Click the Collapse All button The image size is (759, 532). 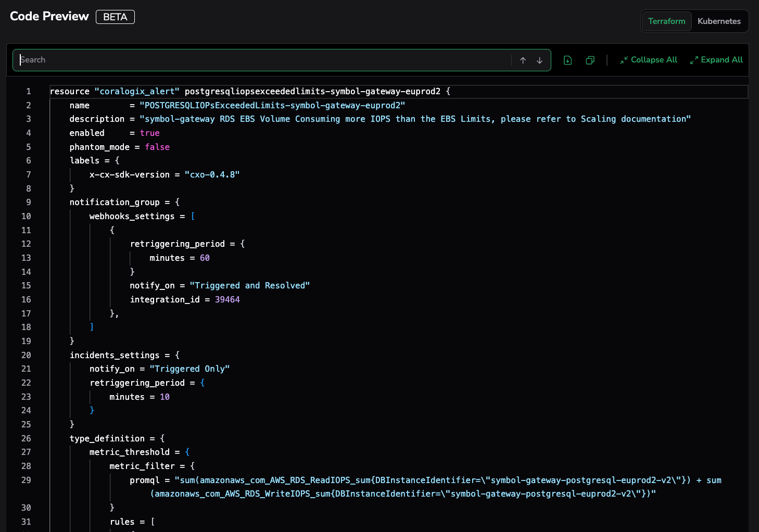(649, 60)
